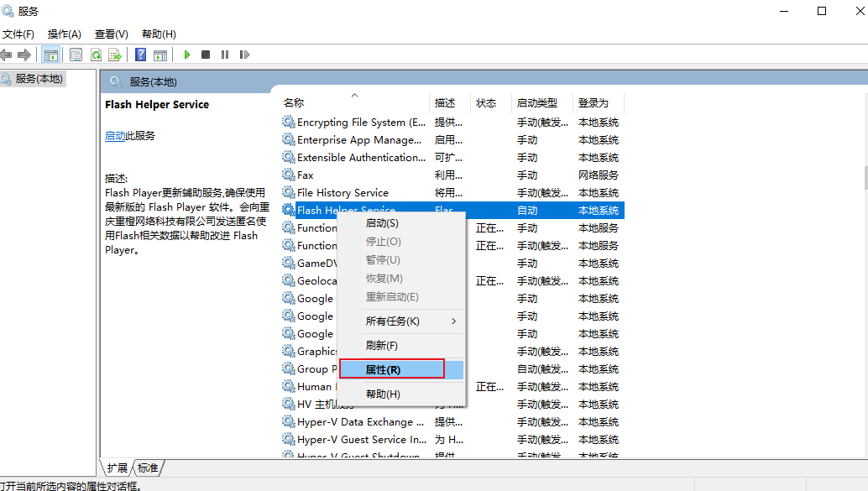
Task: Click gear icon of Geoloca service row
Action: point(288,280)
